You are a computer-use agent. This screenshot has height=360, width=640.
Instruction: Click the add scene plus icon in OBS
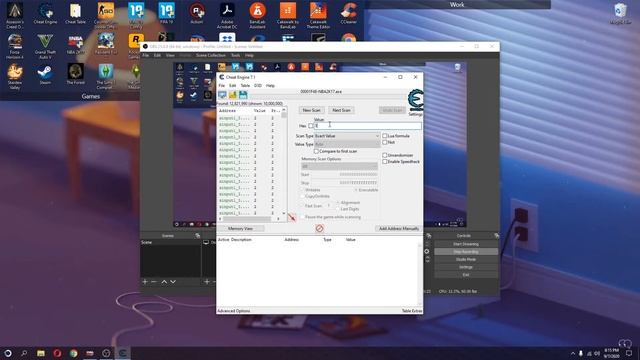pyautogui.click(x=145, y=282)
